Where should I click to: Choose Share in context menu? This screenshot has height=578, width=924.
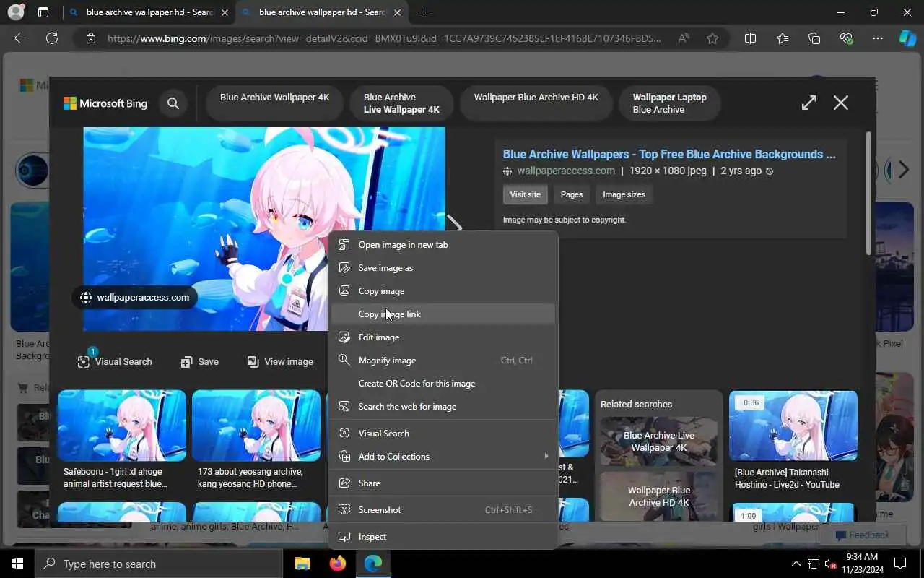(x=443, y=483)
